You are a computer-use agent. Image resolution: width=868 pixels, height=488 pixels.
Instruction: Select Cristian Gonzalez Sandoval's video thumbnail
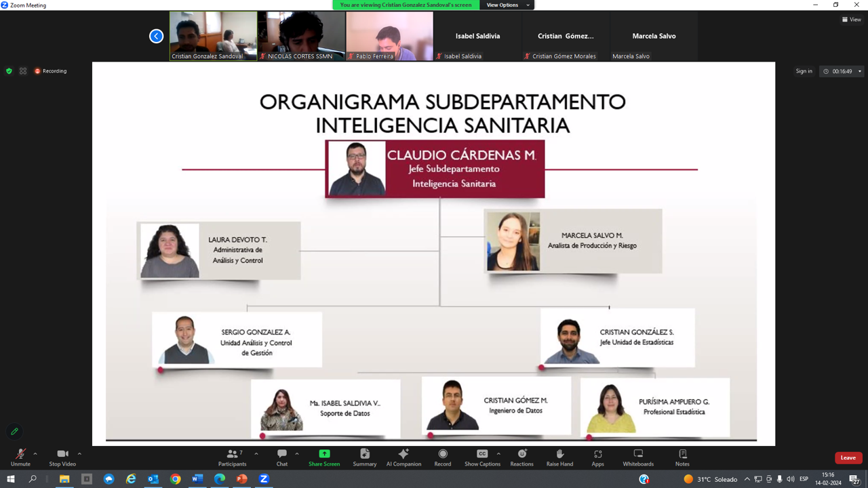213,35
